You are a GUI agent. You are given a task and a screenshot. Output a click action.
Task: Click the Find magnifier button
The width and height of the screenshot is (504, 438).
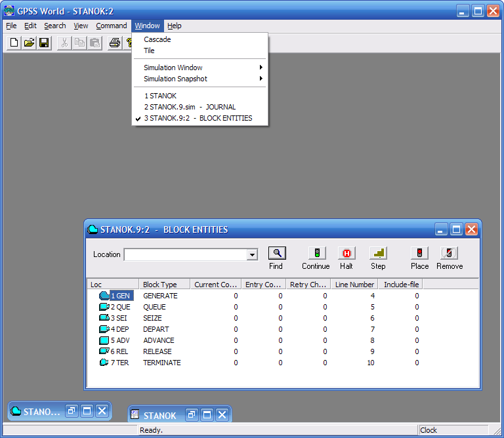pos(277,253)
